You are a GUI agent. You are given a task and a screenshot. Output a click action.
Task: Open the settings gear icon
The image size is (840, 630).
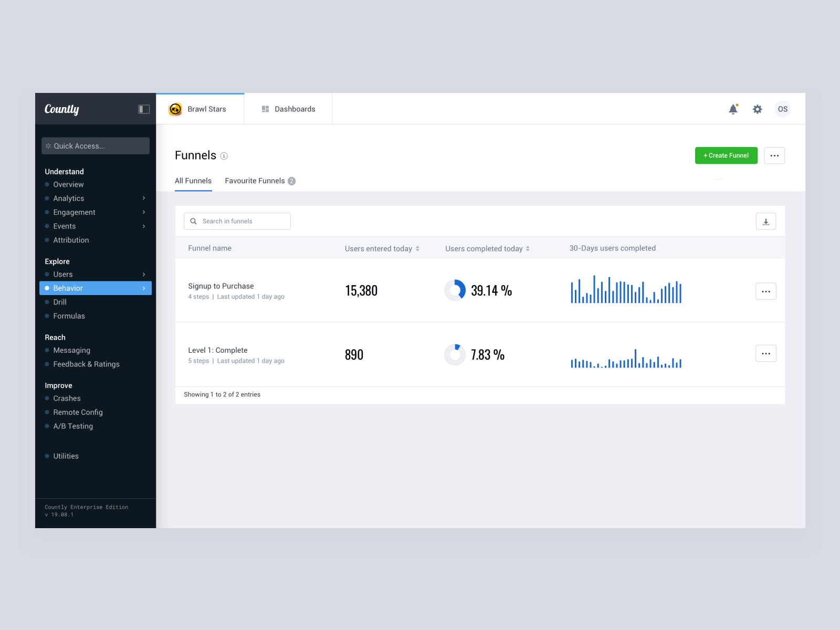(757, 109)
